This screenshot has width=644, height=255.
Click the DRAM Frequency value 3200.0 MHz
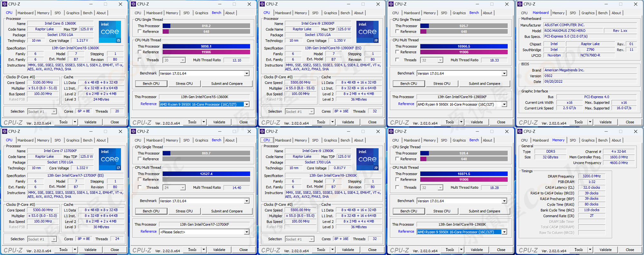click(x=592, y=176)
